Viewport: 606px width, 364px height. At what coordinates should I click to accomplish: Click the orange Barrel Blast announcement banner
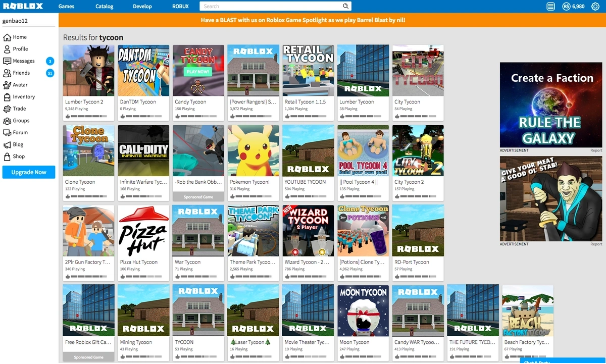pos(303,20)
